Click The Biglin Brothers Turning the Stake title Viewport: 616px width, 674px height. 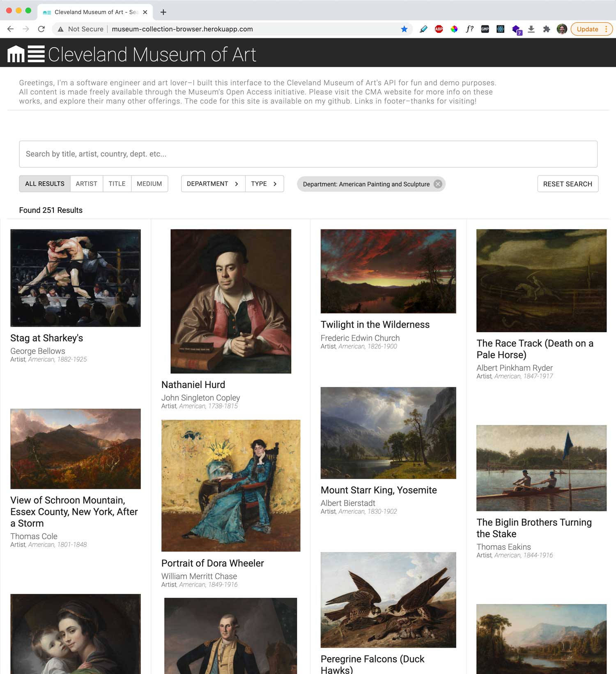point(534,528)
